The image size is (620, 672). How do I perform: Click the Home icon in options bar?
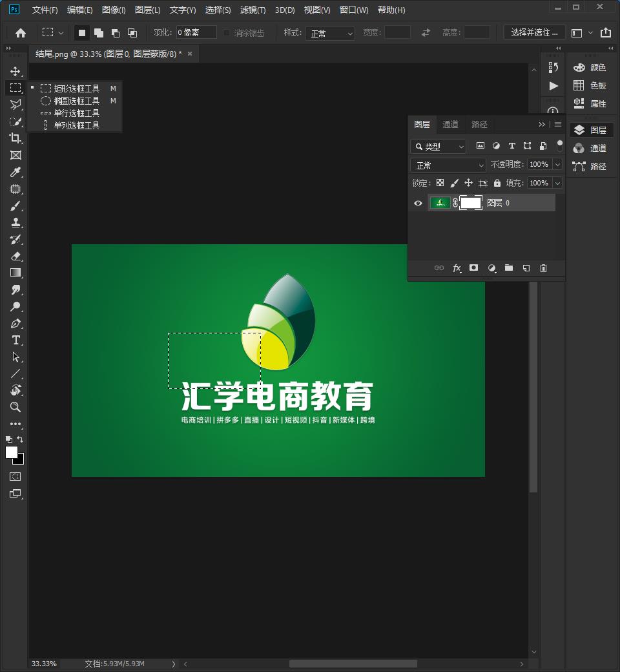[21, 33]
